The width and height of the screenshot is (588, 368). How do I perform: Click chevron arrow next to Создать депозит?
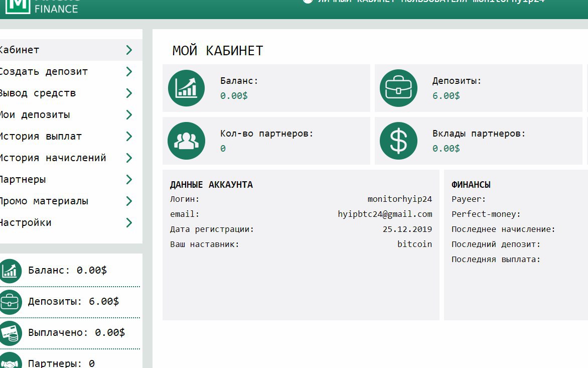tap(129, 72)
